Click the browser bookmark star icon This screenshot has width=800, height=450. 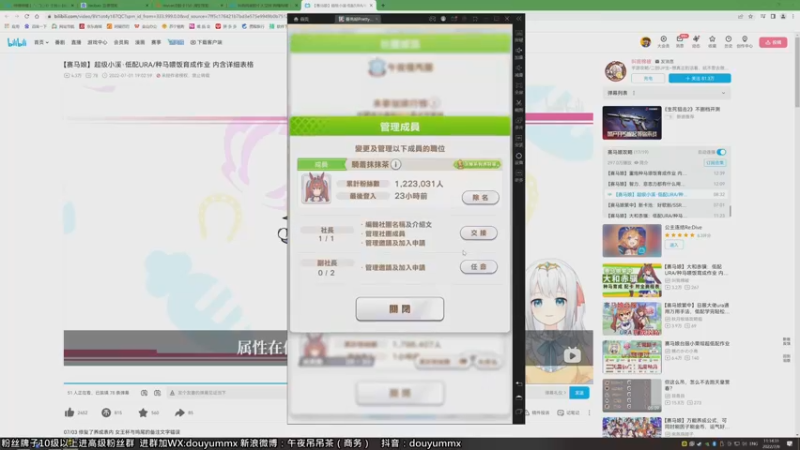click(x=751, y=16)
